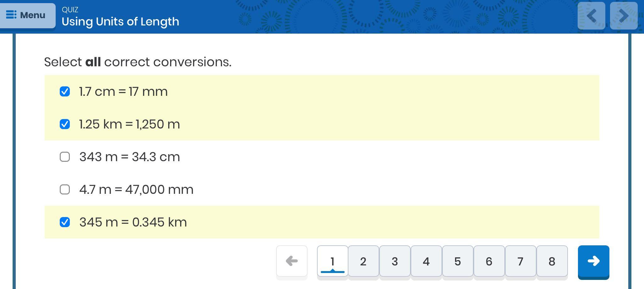Check the 343 m = 34.3 cm checkbox
The width and height of the screenshot is (644, 289).
(65, 157)
